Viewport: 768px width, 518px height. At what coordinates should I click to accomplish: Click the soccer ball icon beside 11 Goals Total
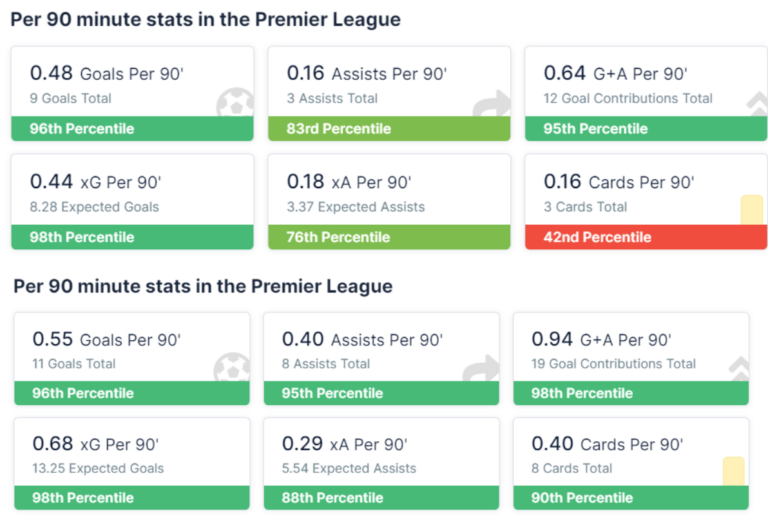pos(232,367)
